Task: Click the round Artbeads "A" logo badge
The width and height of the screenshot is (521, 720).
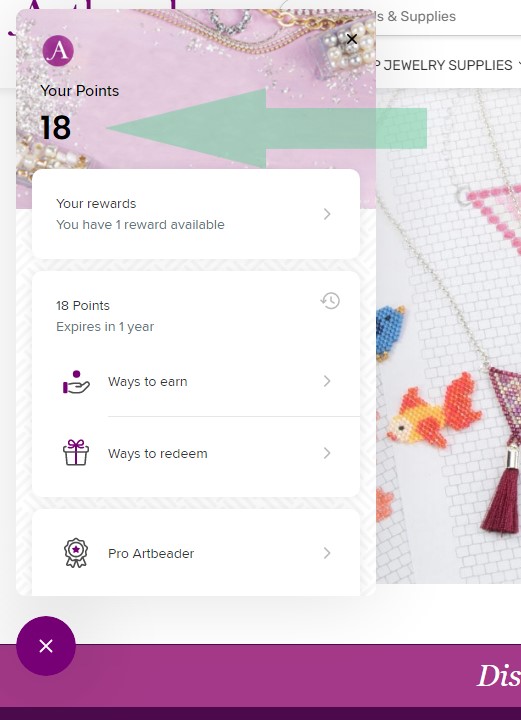Action: [x=58, y=51]
